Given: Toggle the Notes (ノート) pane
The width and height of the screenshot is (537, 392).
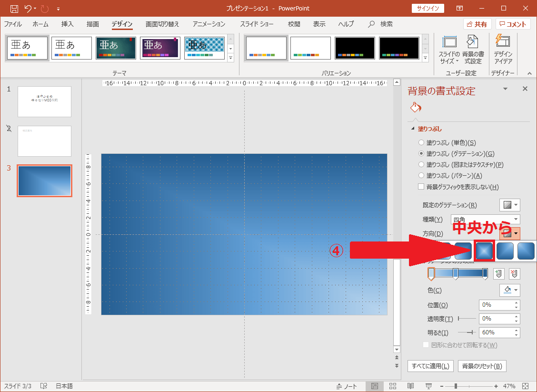Looking at the screenshot, I should coord(346,386).
